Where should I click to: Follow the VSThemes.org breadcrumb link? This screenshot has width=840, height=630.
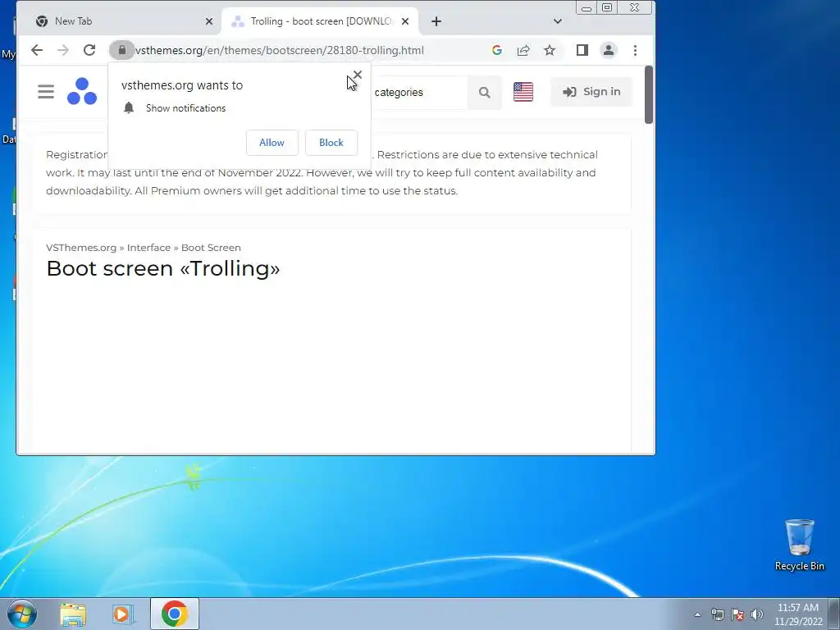coord(81,248)
